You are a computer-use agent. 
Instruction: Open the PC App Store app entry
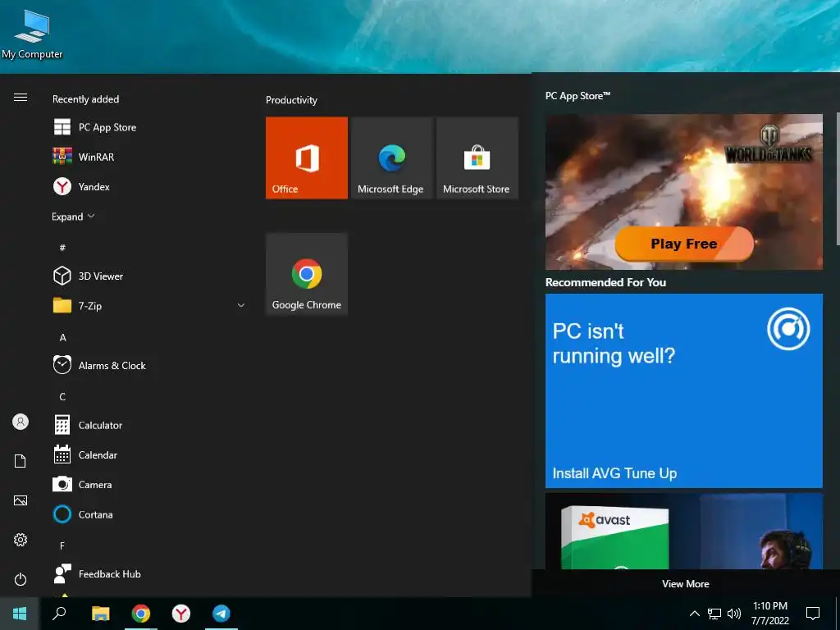point(149,127)
